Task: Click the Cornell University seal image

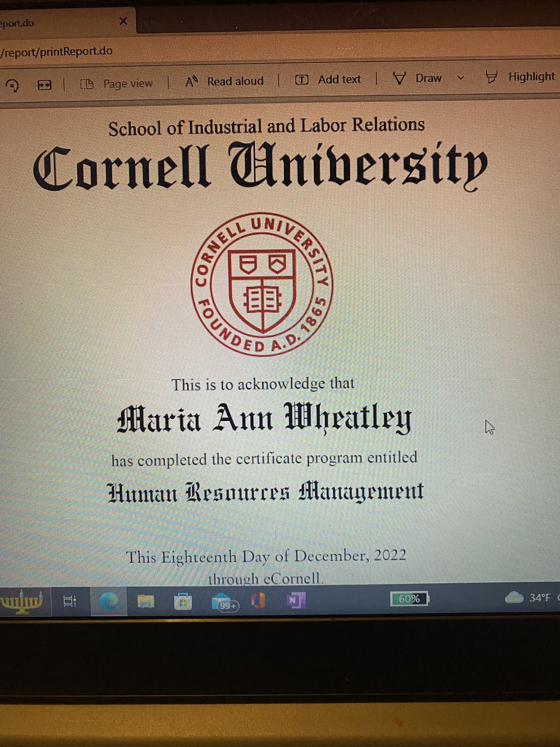Action: [x=261, y=283]
